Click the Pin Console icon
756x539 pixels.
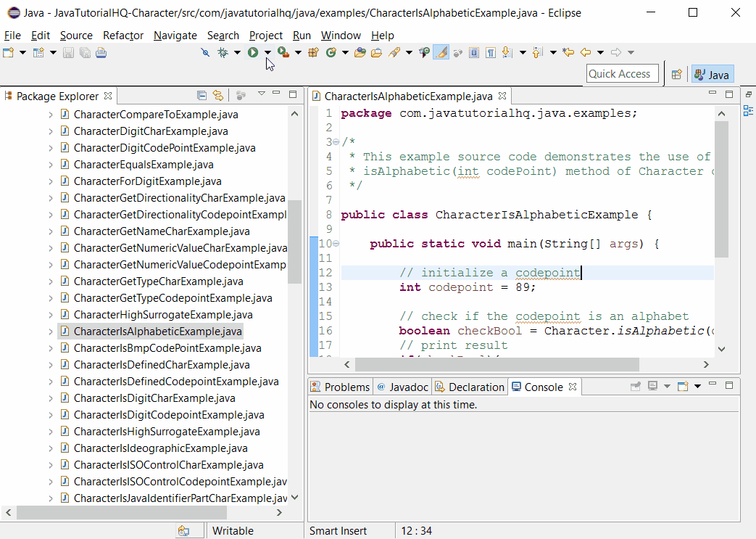[x=636, y=386]
